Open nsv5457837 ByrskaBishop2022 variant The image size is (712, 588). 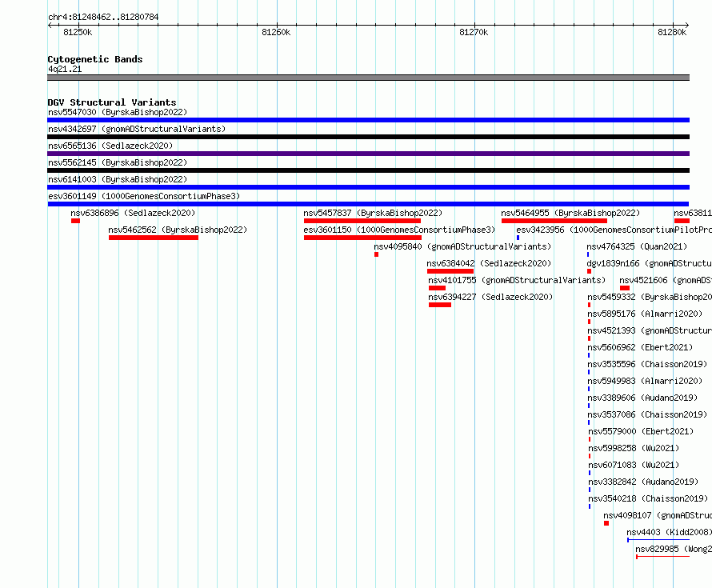point(373,213)
